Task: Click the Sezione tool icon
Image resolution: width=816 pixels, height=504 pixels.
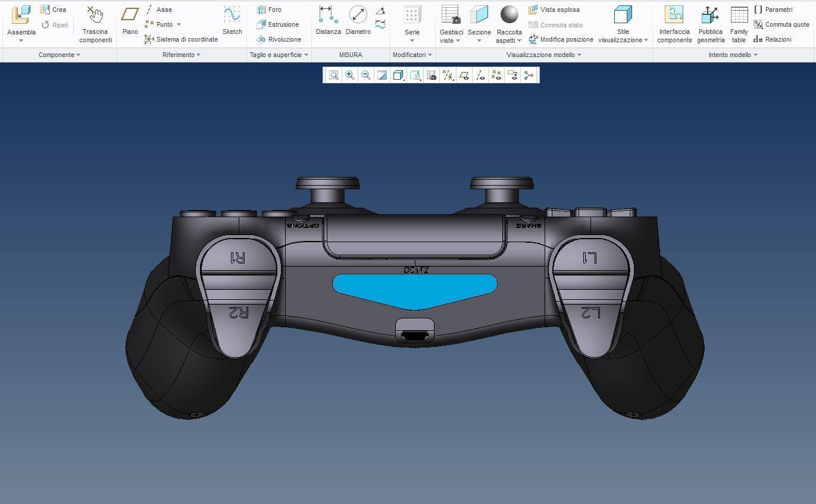Action: click(x=479, y=15)
